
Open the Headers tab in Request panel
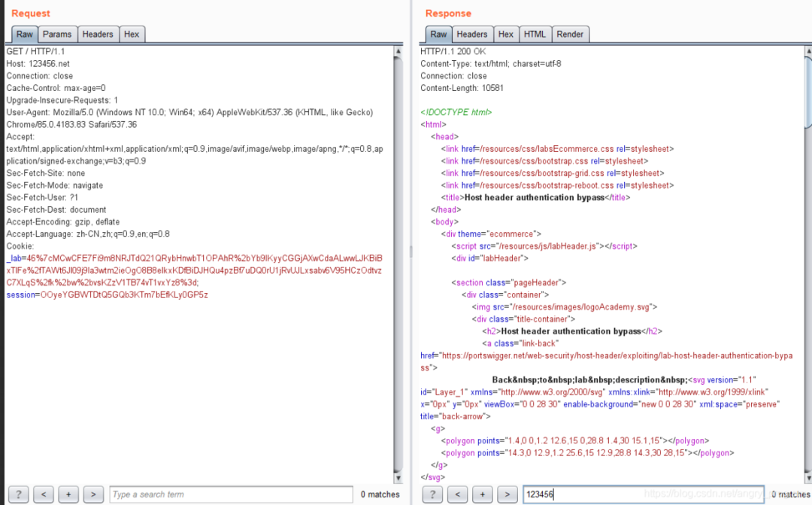(x=98, y=35)
